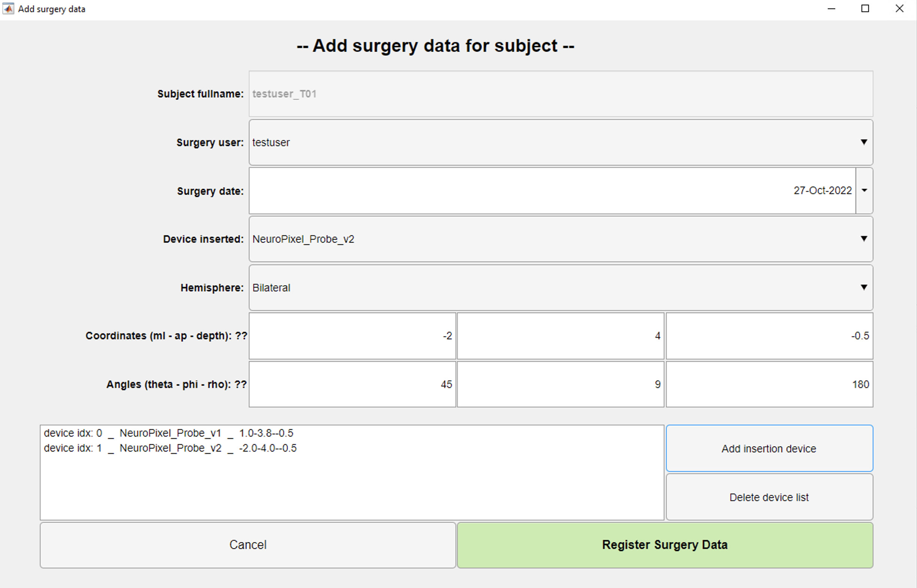Click the Subject fullname field

click(561, 94)
